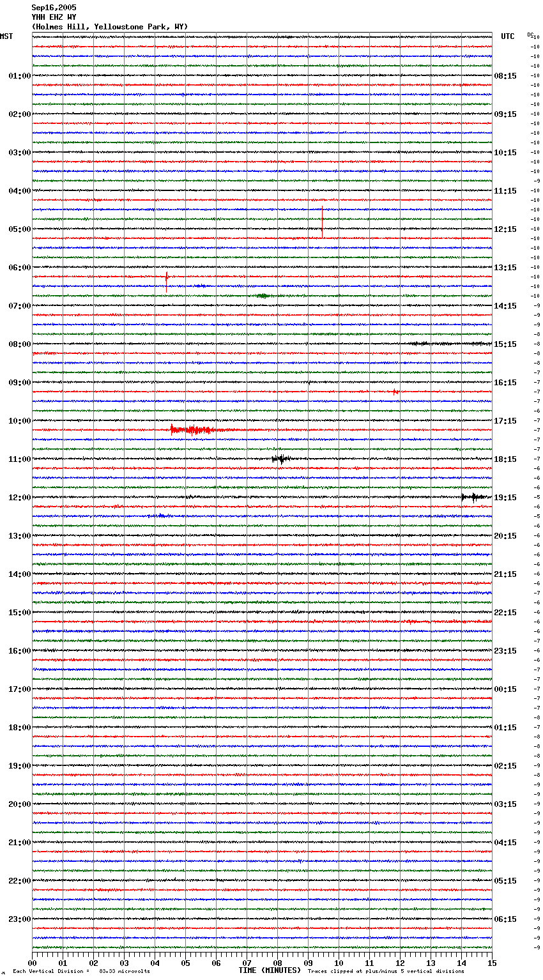Click the 08 minute axis tick label

tap(277, 963)
